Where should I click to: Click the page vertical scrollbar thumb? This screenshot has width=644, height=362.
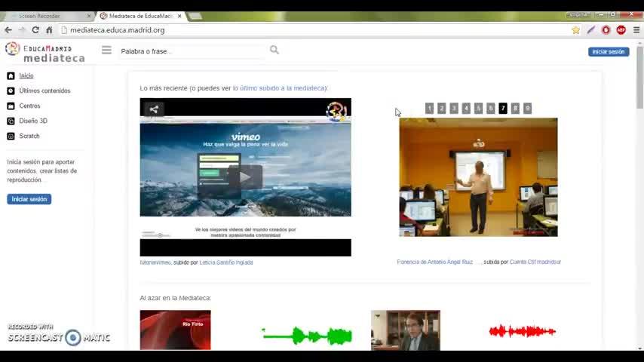[639, 78]
